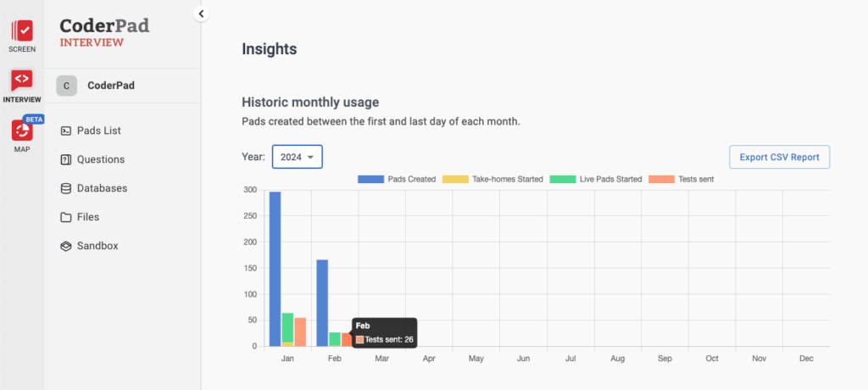Click the Questions sidebar icon
This screenshot has height=390, width=868.
[x=66, y=159]
